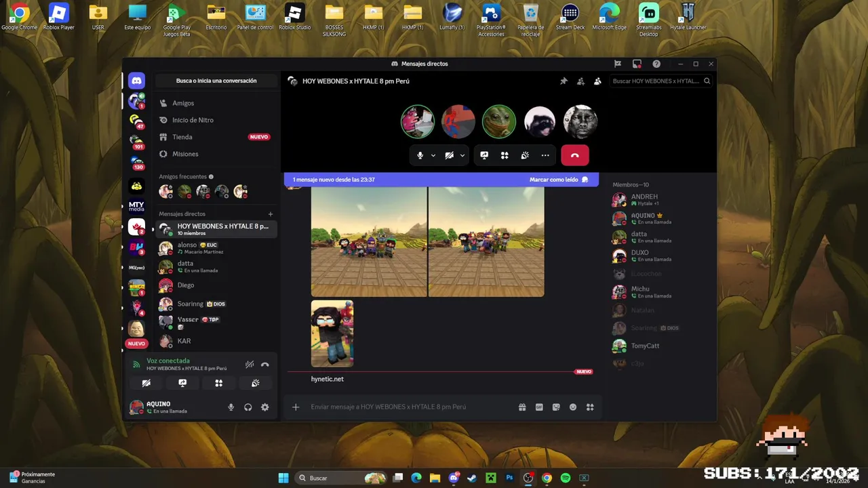Open Inicio de Nitro
This screenshot has height=488, width=868.
coord(216,120)
